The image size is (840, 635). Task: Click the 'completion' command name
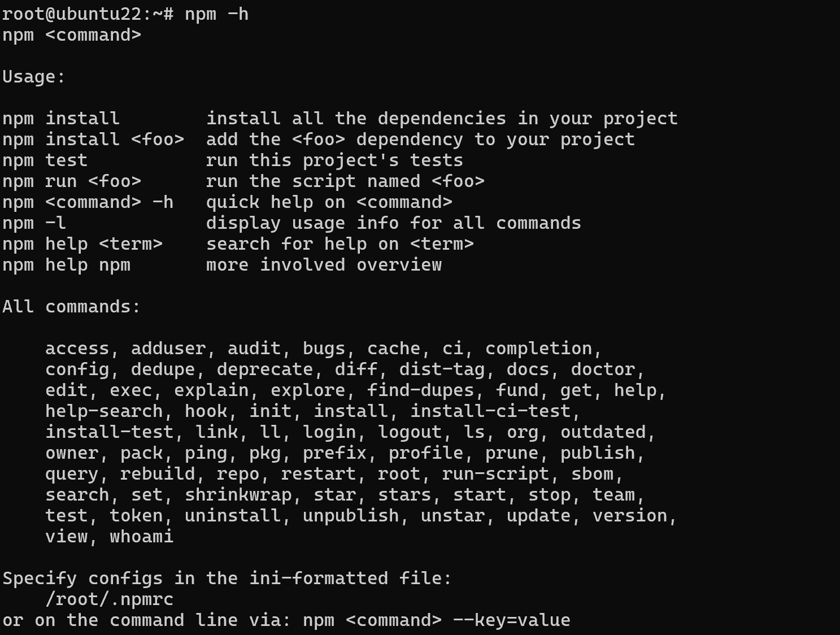pyautogui.click(x=539, y=349)
